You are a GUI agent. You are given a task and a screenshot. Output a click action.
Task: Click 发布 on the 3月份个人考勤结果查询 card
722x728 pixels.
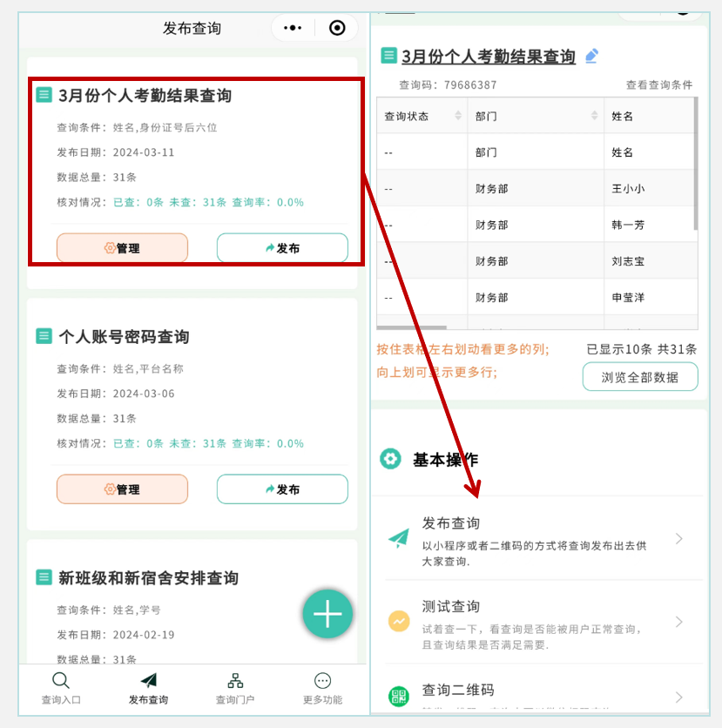coord(282,248)
